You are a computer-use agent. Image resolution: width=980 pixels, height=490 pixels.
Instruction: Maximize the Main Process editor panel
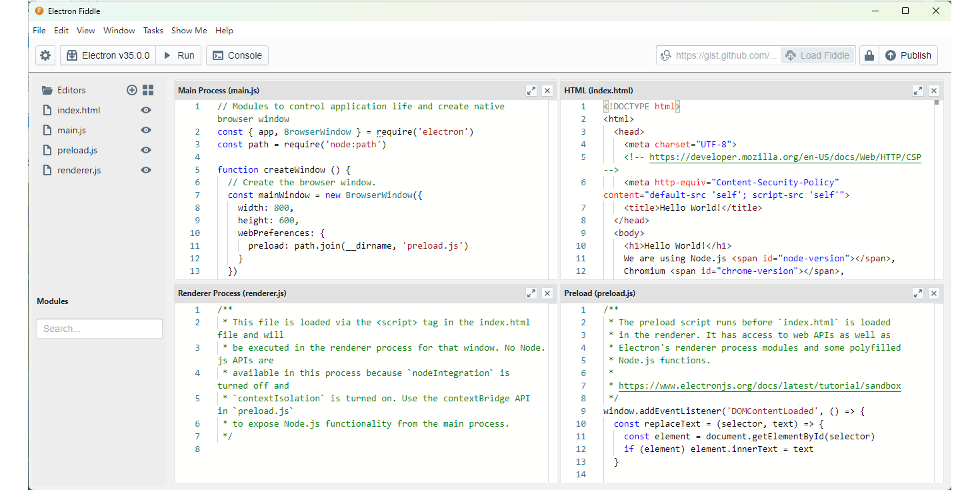click(531, 90)
